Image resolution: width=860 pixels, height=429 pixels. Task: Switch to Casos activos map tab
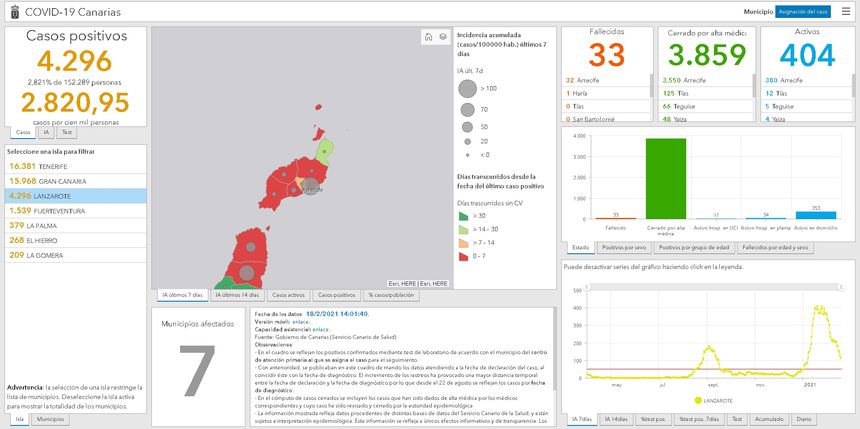pyautogui.click(x=289, y=295)
